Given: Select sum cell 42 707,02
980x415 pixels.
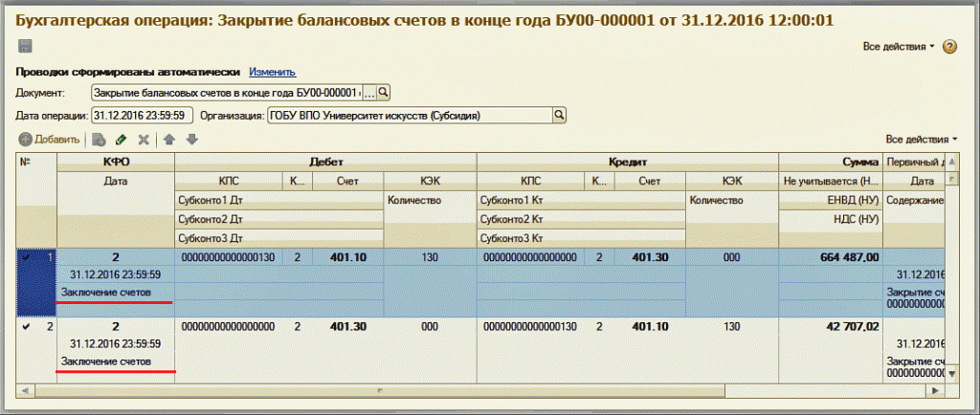Looking at the screenshot, I should pyautogui.click(x=831, y=326).
